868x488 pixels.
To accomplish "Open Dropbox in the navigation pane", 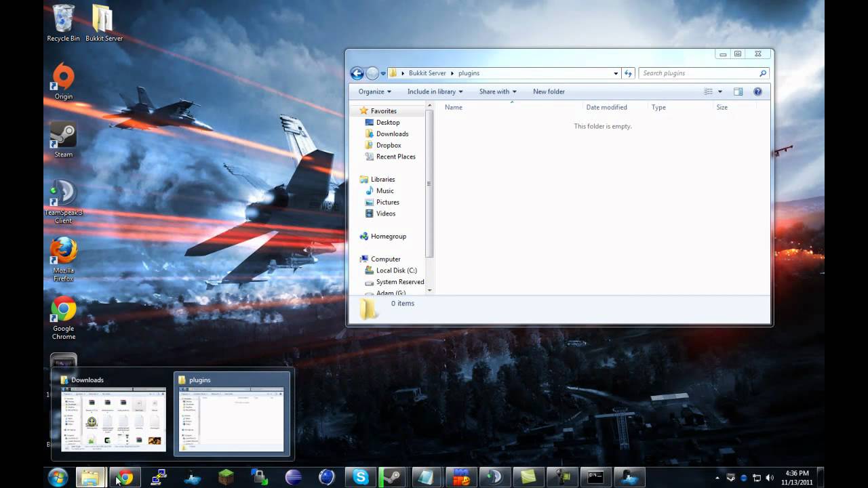I will tap(389, 145).
